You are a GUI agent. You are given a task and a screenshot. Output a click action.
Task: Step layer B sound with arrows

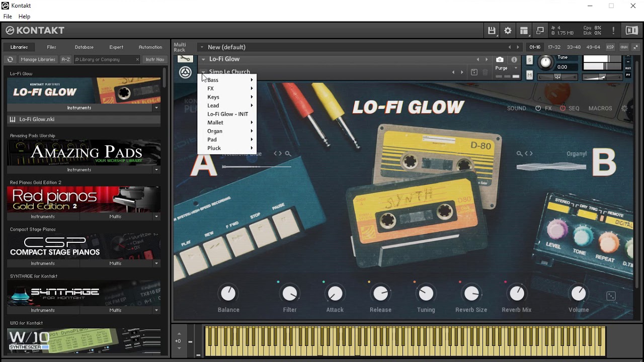pyautogui.click(x=529, y=154)
